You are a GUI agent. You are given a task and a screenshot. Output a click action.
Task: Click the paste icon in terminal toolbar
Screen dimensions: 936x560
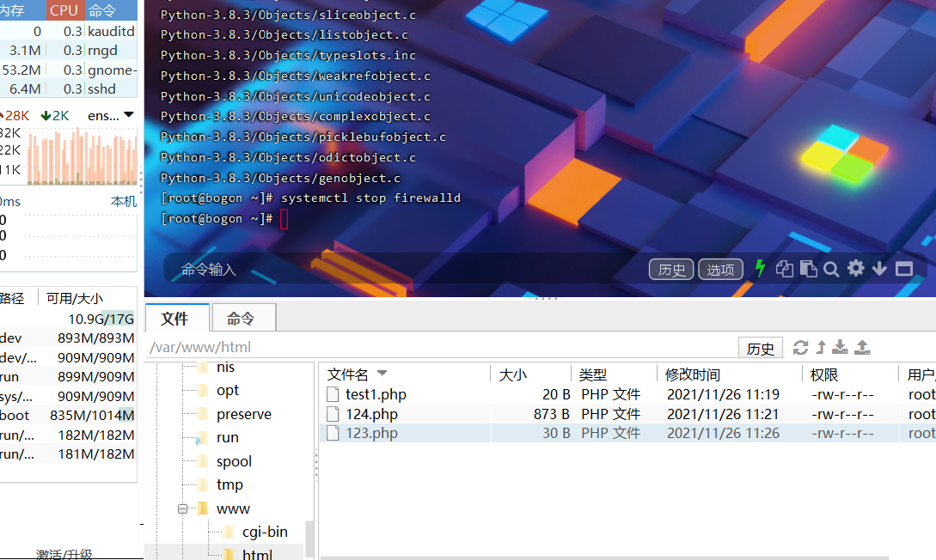coord(808,269)
